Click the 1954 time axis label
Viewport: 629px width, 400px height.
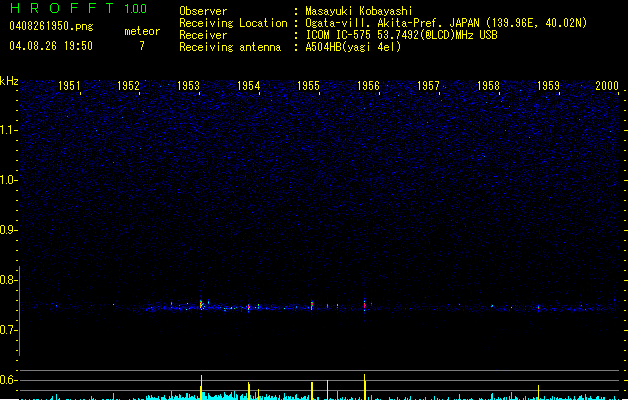[249, 86]
